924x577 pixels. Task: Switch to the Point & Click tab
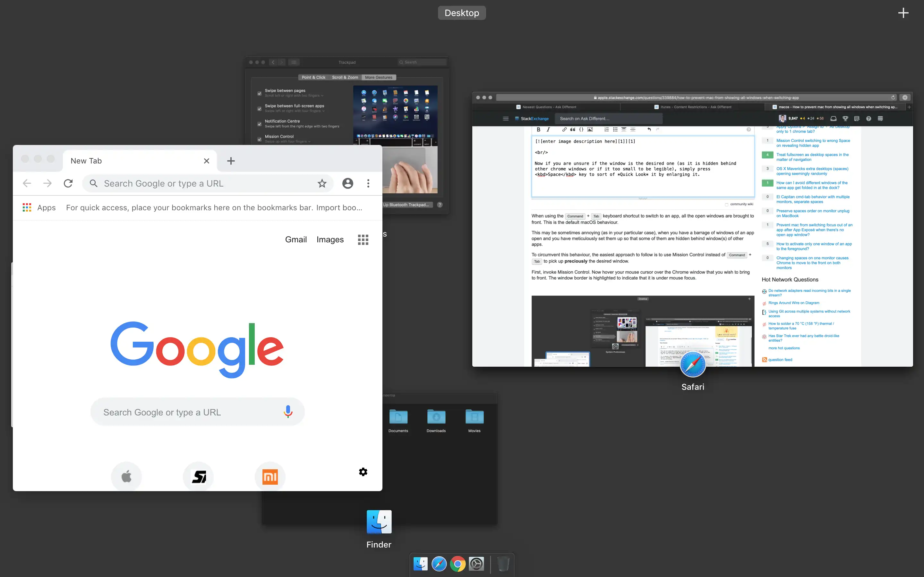313,77
